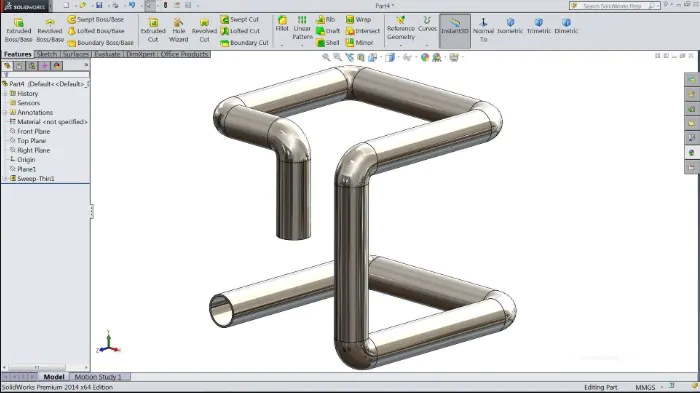Open dropdown arrow under Reference Geometry

click(400, 45)
